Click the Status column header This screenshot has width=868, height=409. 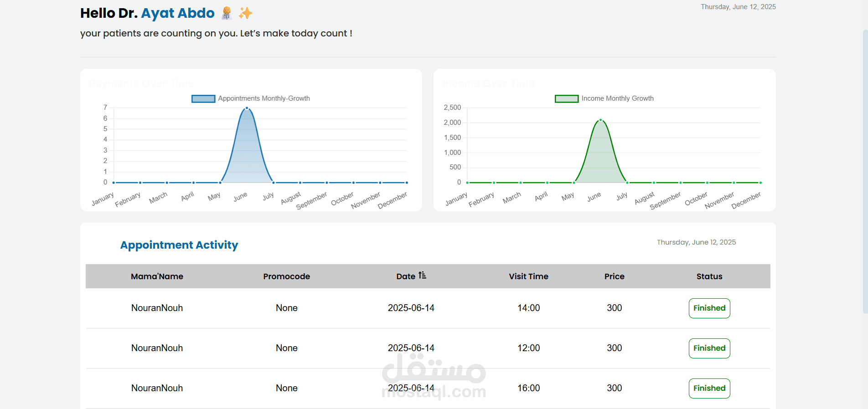click(x=709, y=276)
